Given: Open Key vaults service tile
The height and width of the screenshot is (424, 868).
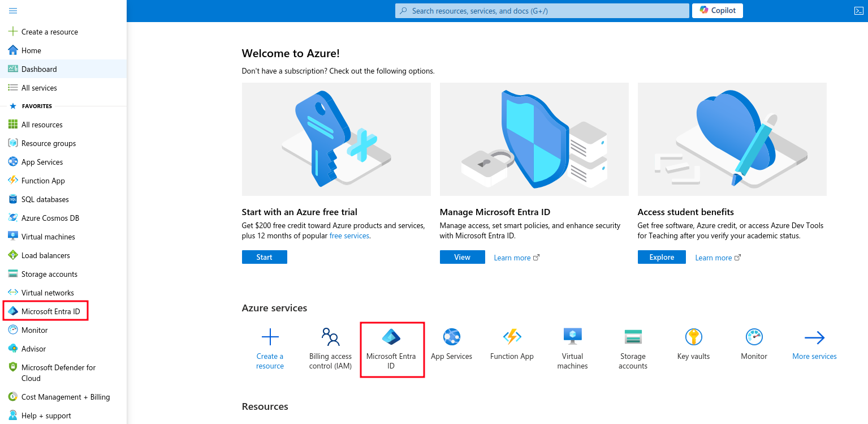Looking at the screenshot, I should coord(693,345).
